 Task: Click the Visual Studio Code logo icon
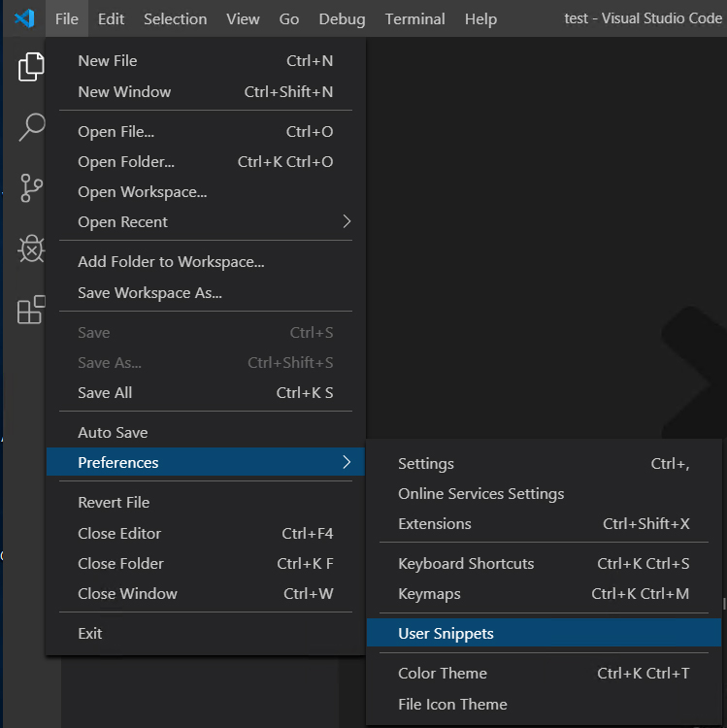24,18
